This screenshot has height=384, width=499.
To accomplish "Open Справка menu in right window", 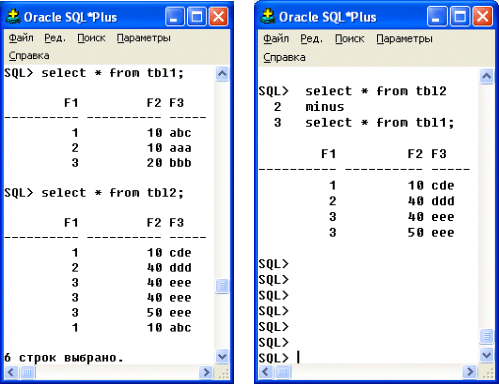I will pyautogui.click(x=284, y=57).
